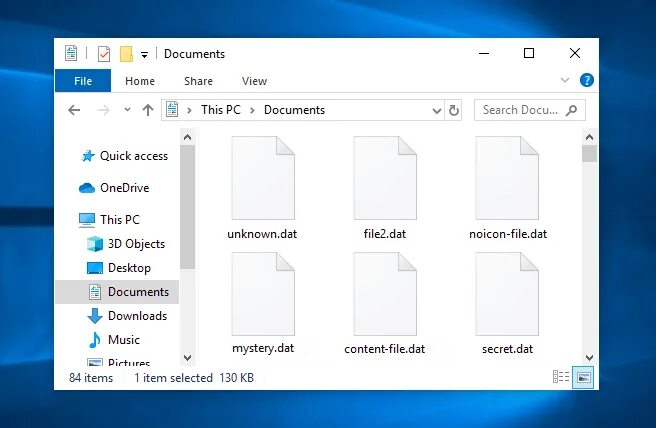Viewport: 656px width, 428px height.
Task: Select This PC in navigation pane
Action: (109, 220)
